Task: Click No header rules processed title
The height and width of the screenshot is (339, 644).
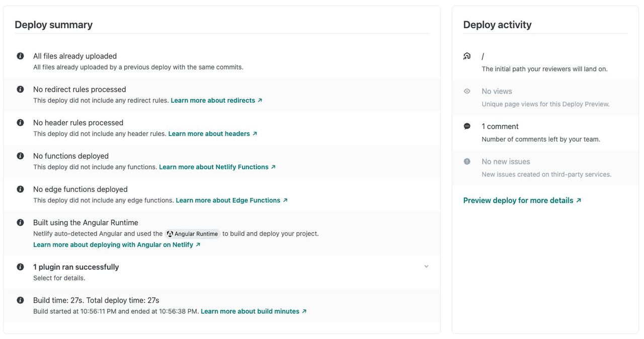Action: coord(78,122)
